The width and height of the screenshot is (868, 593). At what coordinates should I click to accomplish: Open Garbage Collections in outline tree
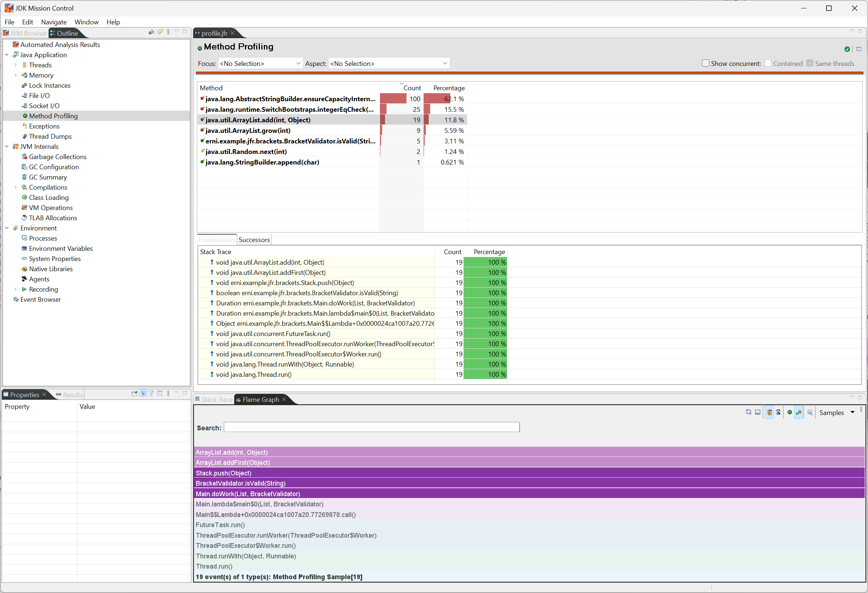[x=58, y=157]
